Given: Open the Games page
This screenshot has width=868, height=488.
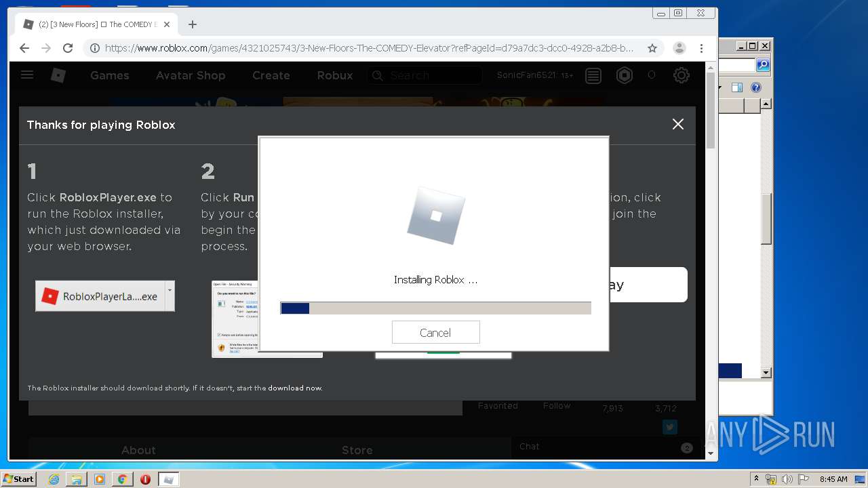Looking at the screenshot, I should (x=110, y=75).
